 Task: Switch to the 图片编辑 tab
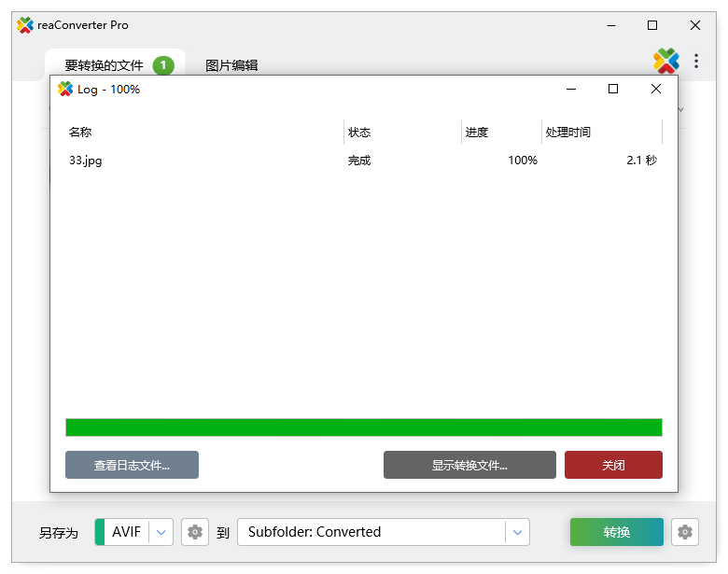pyautogui.click(x=231, y=65)
